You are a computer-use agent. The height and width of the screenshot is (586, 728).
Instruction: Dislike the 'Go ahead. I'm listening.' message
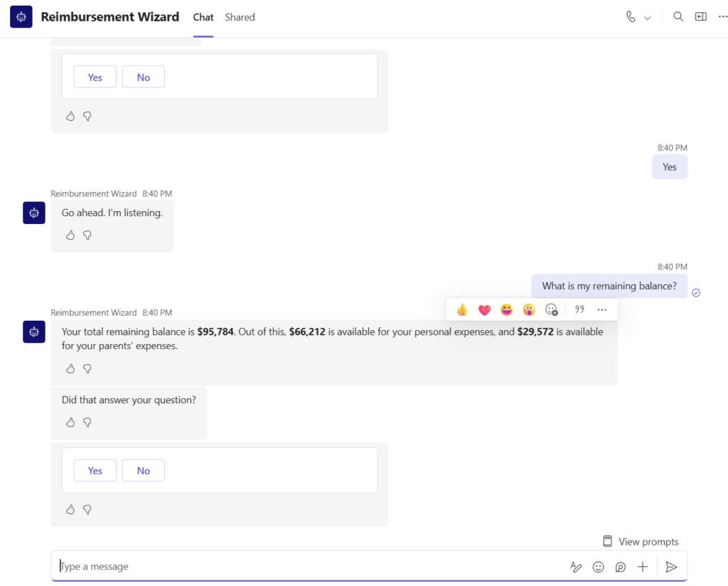87,235
